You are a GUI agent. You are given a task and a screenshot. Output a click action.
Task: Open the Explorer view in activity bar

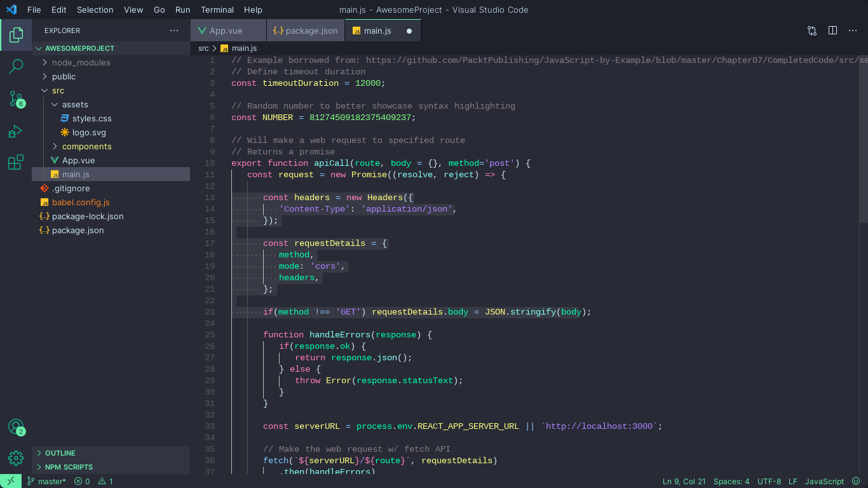coord(16,35)
